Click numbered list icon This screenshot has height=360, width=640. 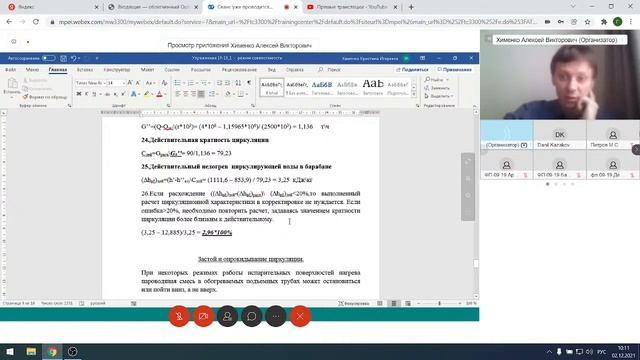point(190,83)
